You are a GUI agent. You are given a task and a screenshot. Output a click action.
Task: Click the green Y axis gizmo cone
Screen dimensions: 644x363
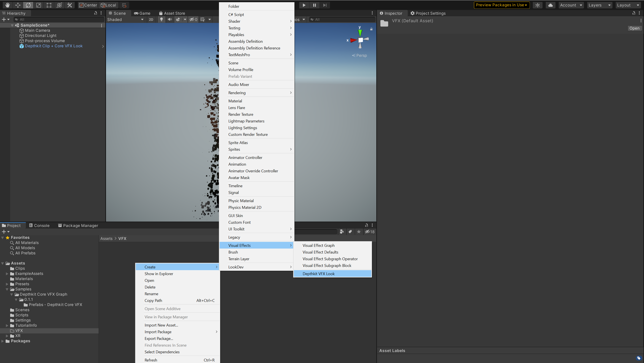point(360,33)
